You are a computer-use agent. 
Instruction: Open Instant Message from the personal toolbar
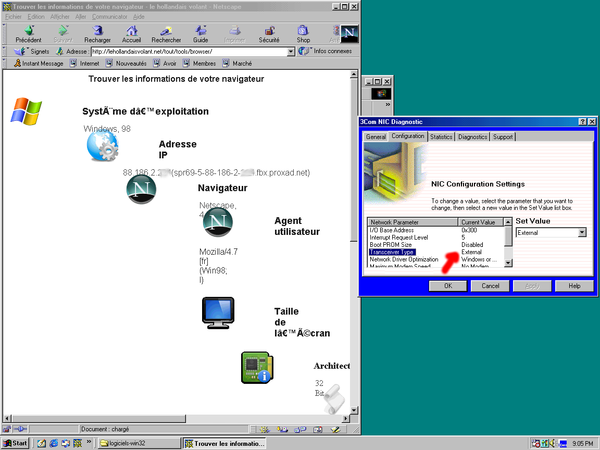click(x=38, y=64)
